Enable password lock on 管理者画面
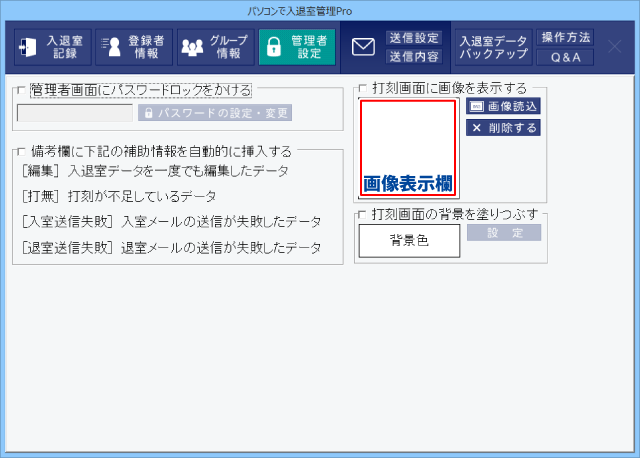The width and height of the screenshot is (640, 458). pos(21,90)
